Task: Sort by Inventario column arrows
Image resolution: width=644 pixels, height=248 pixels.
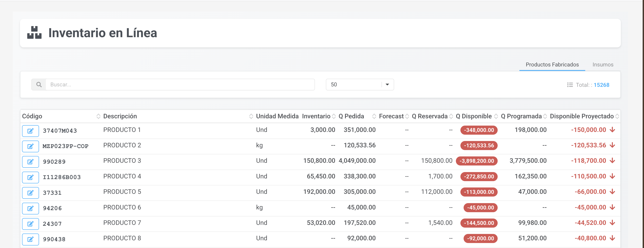Action: coord(334,116)
